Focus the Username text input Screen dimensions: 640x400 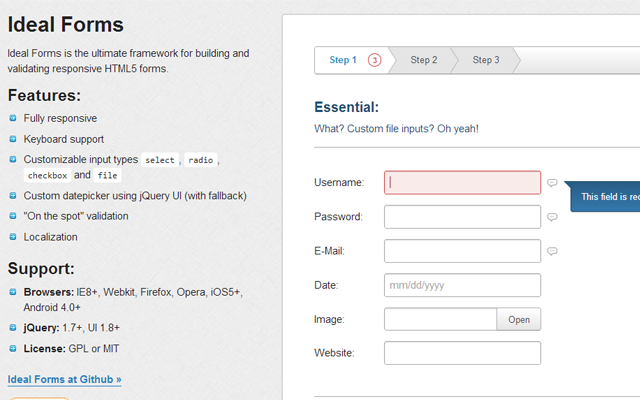coord(462,183)
